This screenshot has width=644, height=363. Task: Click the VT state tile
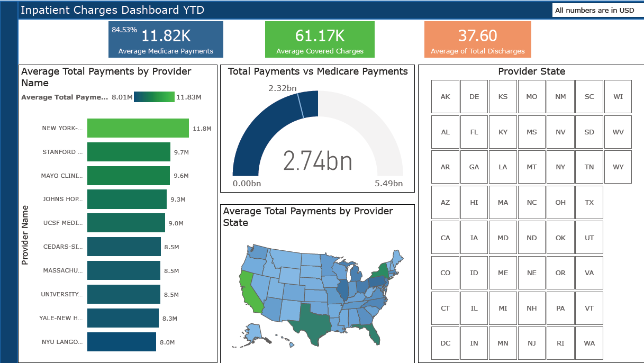point(589,308)
